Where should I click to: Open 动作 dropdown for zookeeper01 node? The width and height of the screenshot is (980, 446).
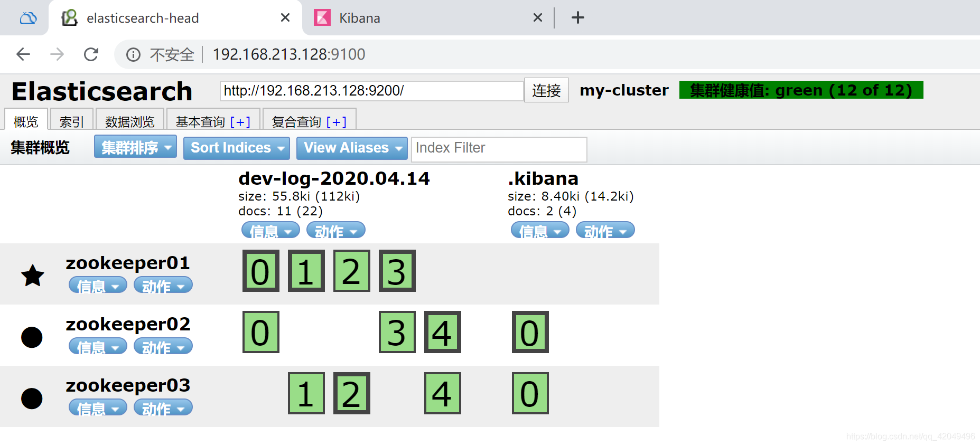click(x=163, y=285)
